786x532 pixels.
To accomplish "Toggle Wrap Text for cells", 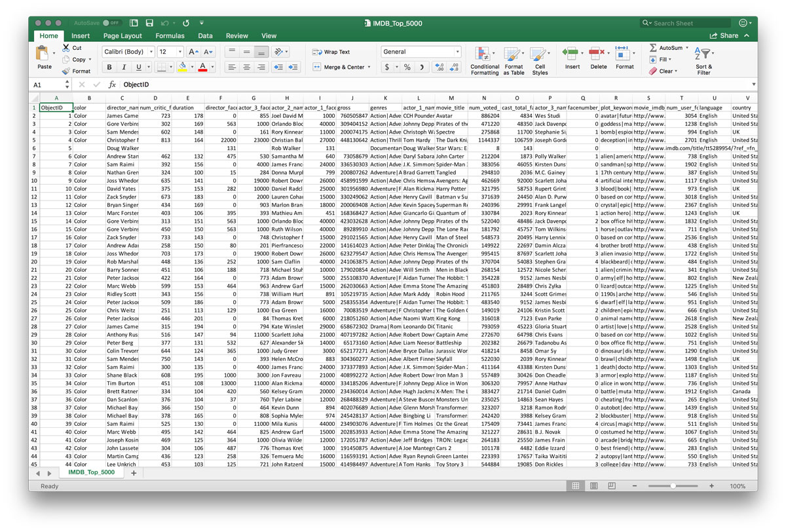I will pyautogui.click(x=331, y=52).
